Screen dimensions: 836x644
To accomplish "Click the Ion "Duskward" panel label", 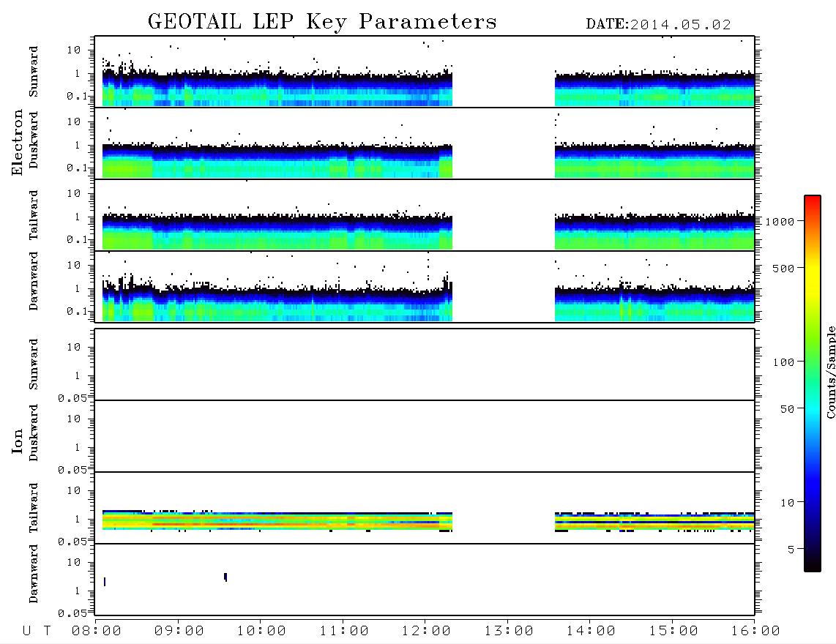I will (x=33, y=433).
